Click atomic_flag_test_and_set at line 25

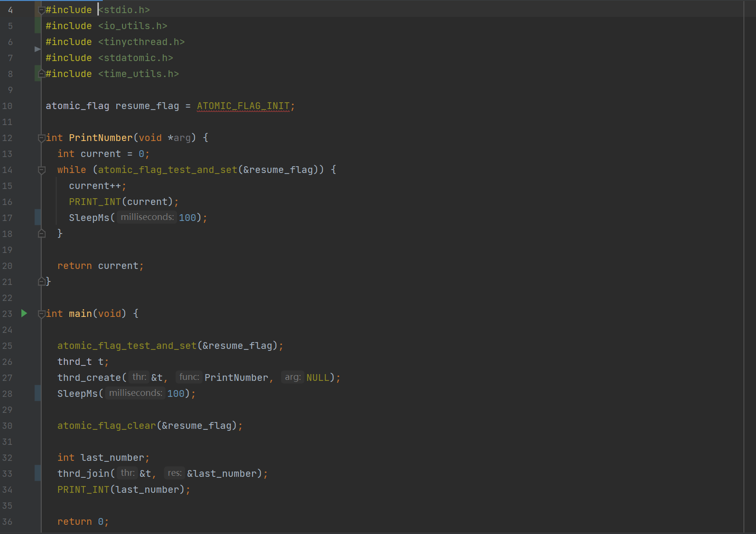[127, 346]
